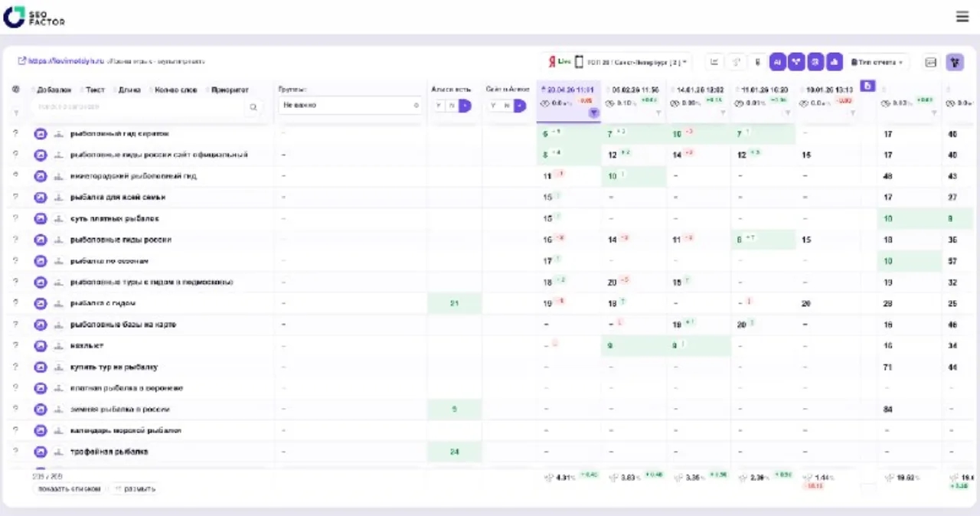Click the purple filter button at the toolbar's far right

pos(955,62)
